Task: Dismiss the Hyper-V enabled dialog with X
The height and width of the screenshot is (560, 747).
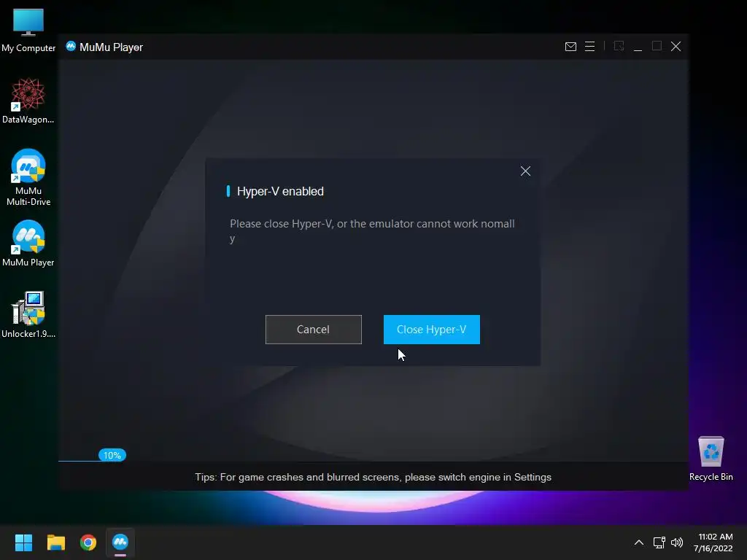Action: pos(525,171)
